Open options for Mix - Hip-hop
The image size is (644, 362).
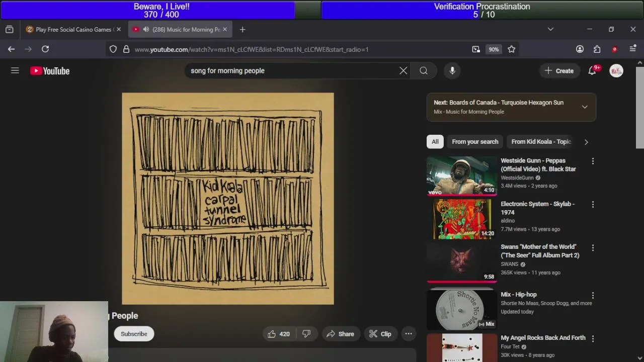(593, 296)
